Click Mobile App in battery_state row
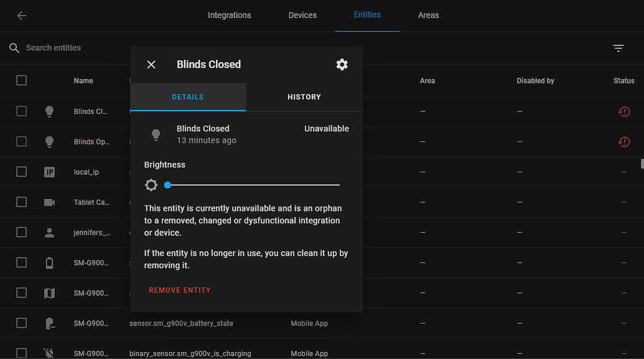The image size is (644, 359). [x=309, y=324]
